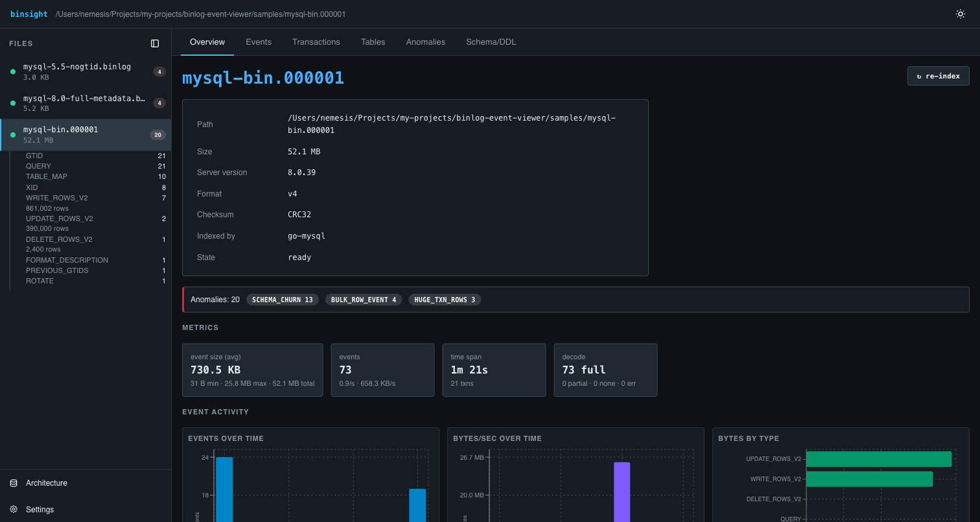Click the UPDATE_ROWS_V2 event type row

coord(95,219)
